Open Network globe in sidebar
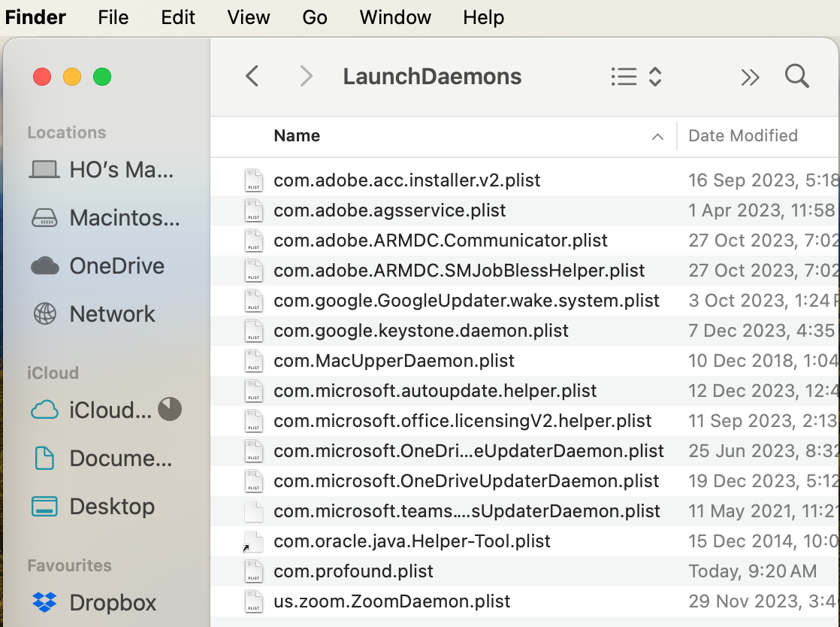This screenshot has height=627, width=840. (x=45, y=314)
